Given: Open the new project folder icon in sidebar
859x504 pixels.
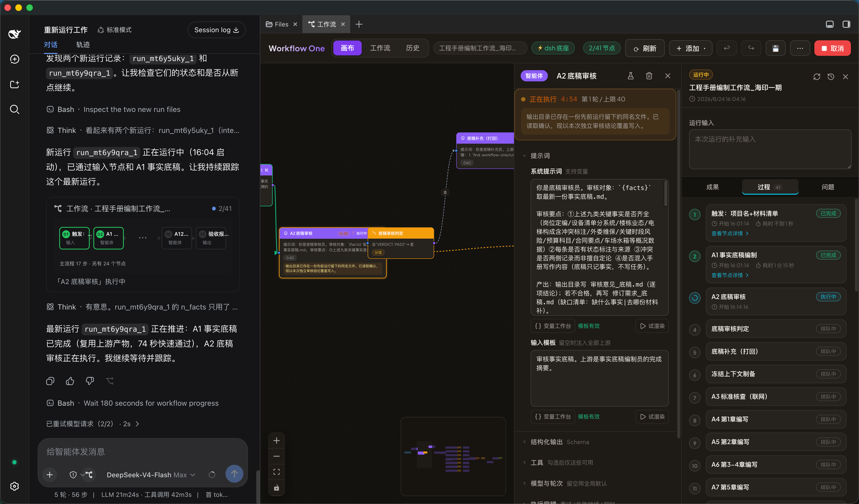Looking at the screenshot, I should (x=14, y=84).
